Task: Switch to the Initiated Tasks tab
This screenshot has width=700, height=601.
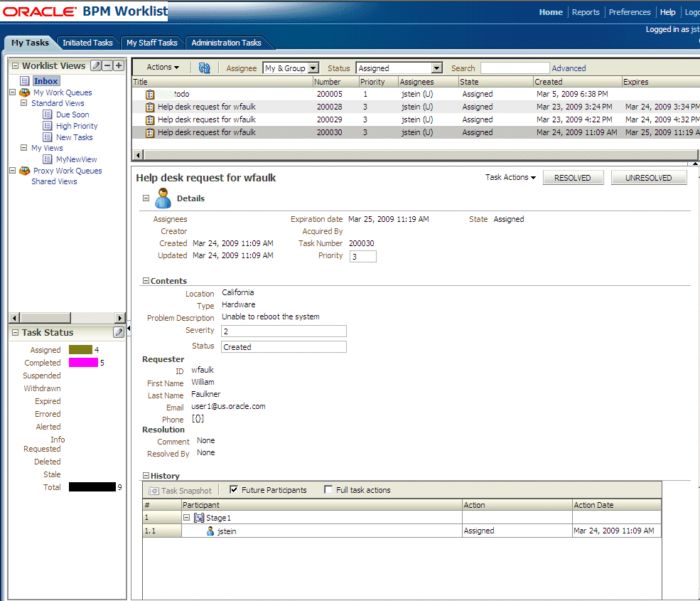Action: 87,43
